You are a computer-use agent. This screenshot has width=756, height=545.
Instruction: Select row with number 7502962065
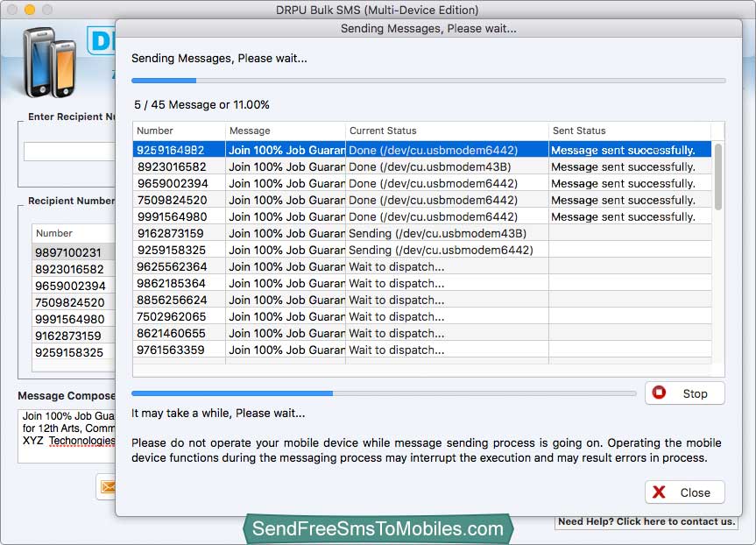point(422,316)
